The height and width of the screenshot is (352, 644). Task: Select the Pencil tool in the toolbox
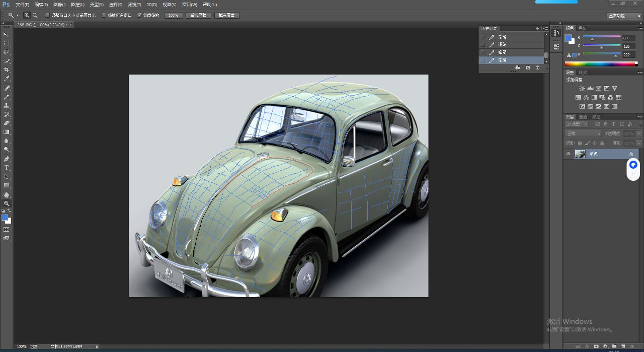pyautogui.click(x=7, y=97)
